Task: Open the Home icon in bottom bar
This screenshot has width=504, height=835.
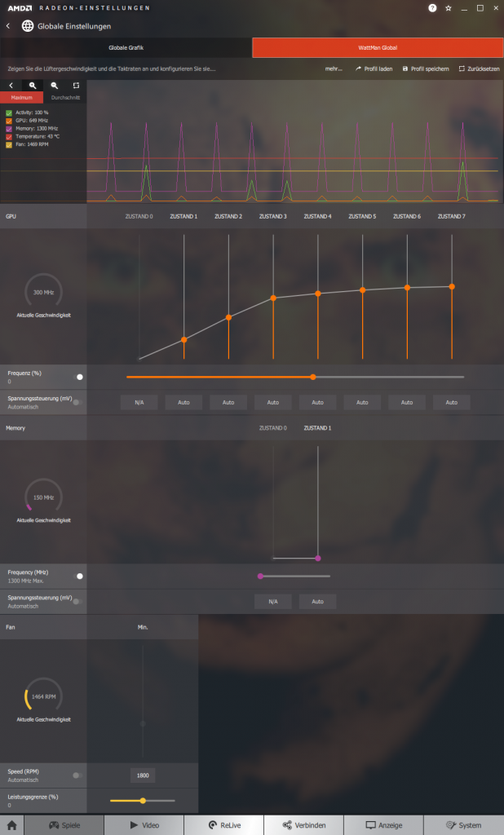Action: coord(11,825)
